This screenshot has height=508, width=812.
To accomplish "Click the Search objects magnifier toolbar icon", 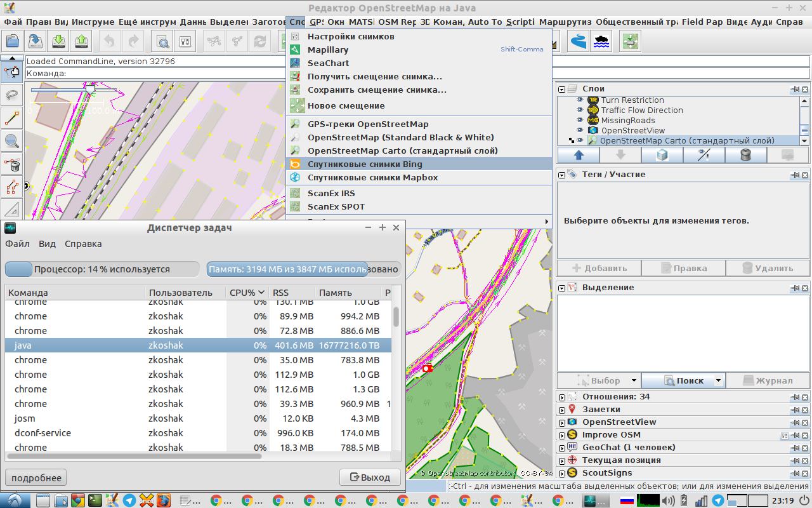I will click(163, 42).
